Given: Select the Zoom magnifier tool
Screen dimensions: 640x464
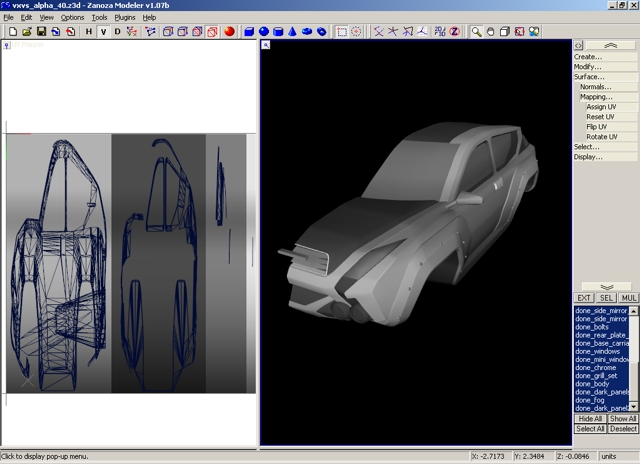Looking at the screenshot, I should tap(477, 31).
